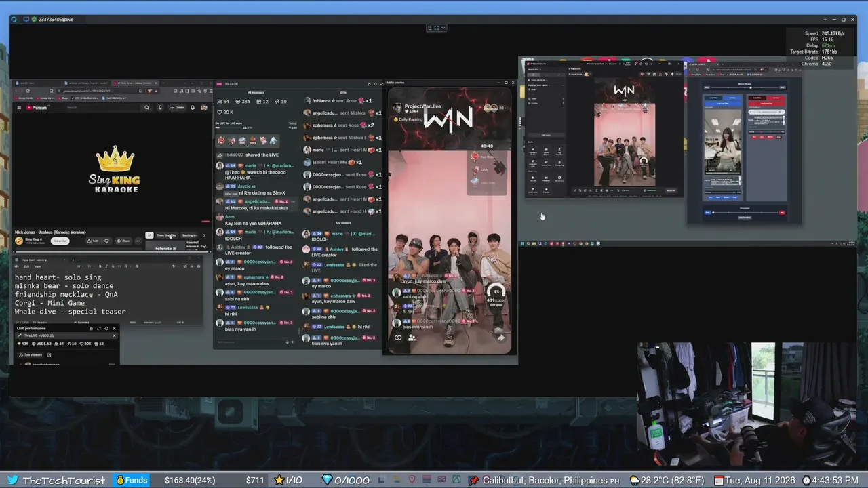Image resolution: width=868 pixels, height=488 pixels.
Task: Open the YouTube hamburger guide menu
Action: (19, 108)
